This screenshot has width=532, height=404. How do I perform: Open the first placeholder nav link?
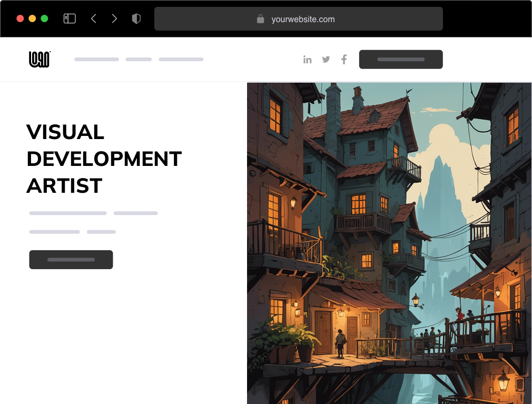tap(97, 60)
